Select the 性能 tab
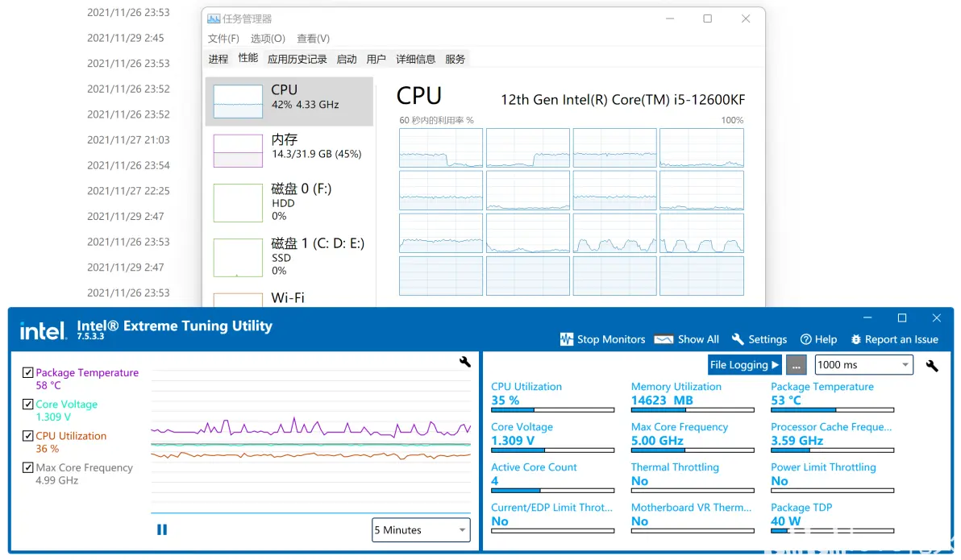The image size is (961, 560). (x=248, y=58)
